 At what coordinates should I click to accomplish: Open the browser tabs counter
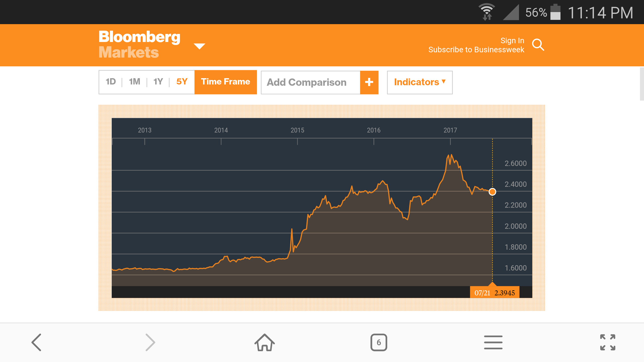379,342
